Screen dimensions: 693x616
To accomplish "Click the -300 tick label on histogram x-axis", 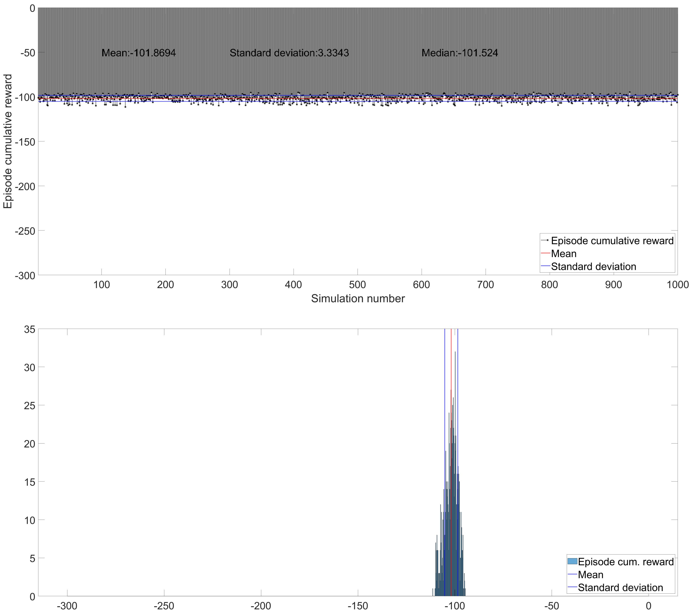I will tap(67, 606).
